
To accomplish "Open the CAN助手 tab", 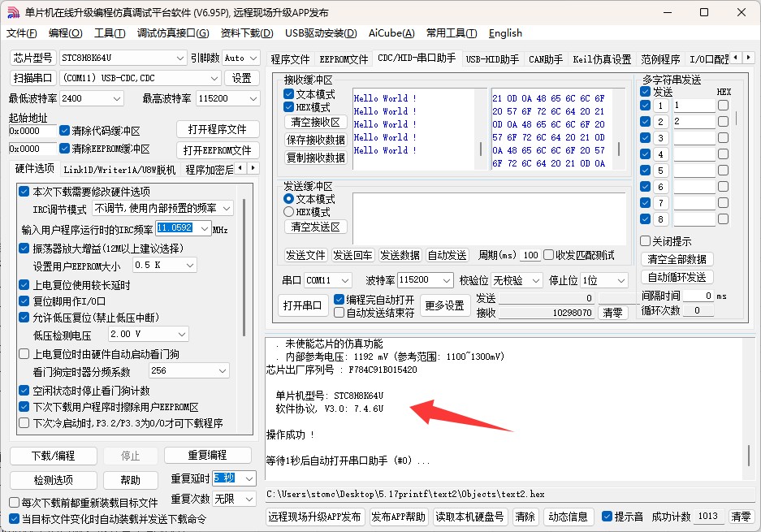I will tap(546, 59).
